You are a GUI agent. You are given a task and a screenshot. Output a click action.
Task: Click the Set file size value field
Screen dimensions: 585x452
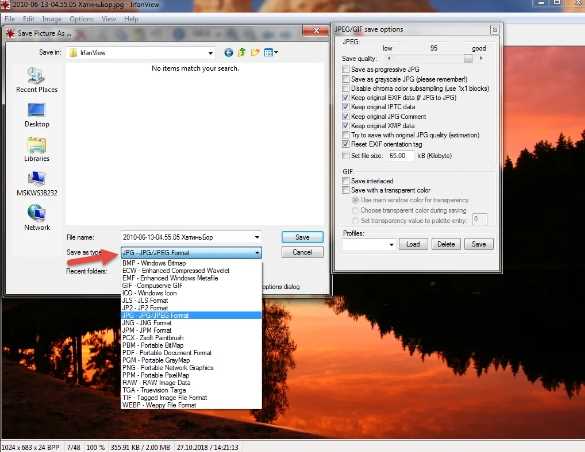[x=401, y=156]
